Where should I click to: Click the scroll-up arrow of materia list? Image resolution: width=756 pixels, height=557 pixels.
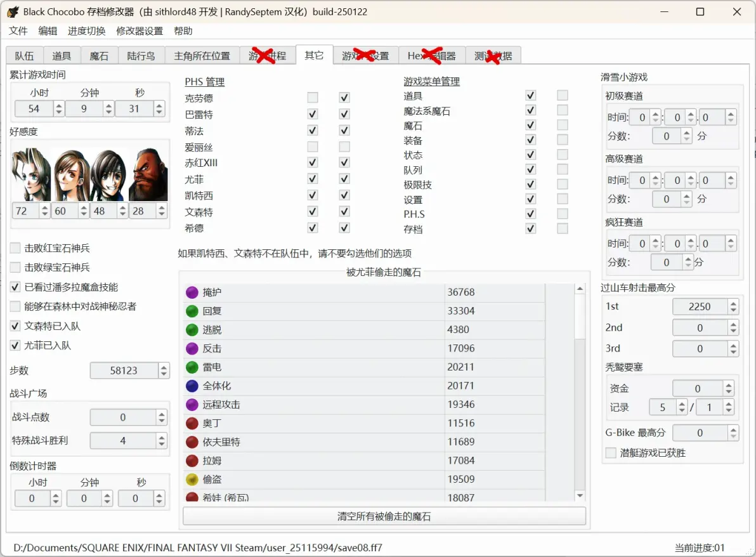(x=580, y=289)
